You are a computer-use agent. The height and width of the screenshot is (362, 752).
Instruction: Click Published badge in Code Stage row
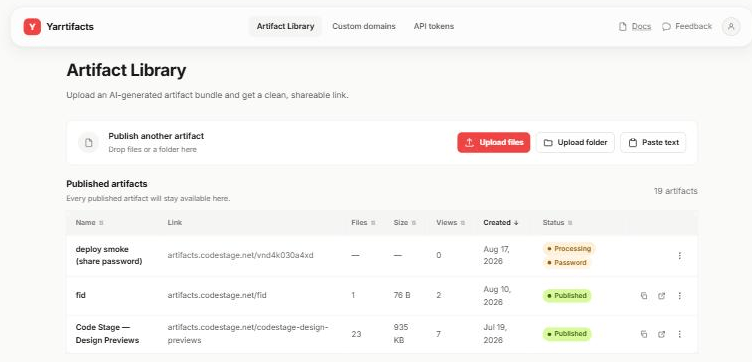(x=567, y=334)
